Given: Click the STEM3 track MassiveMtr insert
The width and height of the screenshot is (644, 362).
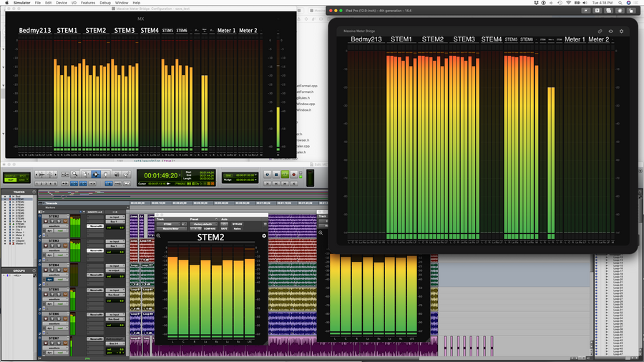Looking at the screenshot, I should point(95,250).
